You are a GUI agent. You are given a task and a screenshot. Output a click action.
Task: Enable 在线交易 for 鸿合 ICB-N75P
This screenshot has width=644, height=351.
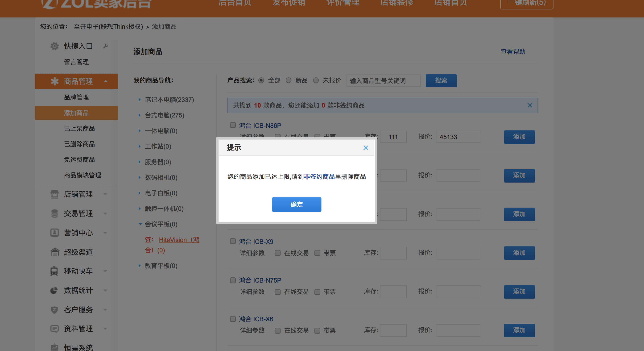(x=277, y=292)
